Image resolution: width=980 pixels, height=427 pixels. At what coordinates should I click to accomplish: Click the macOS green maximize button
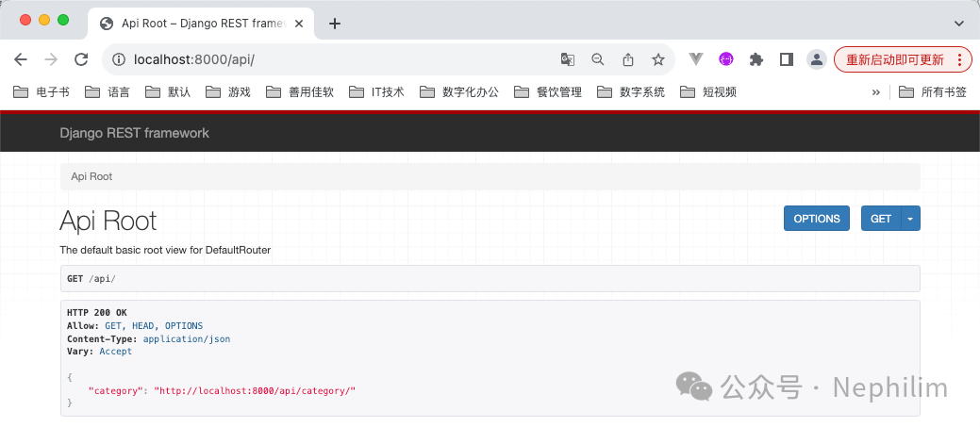tap(63, 20)
